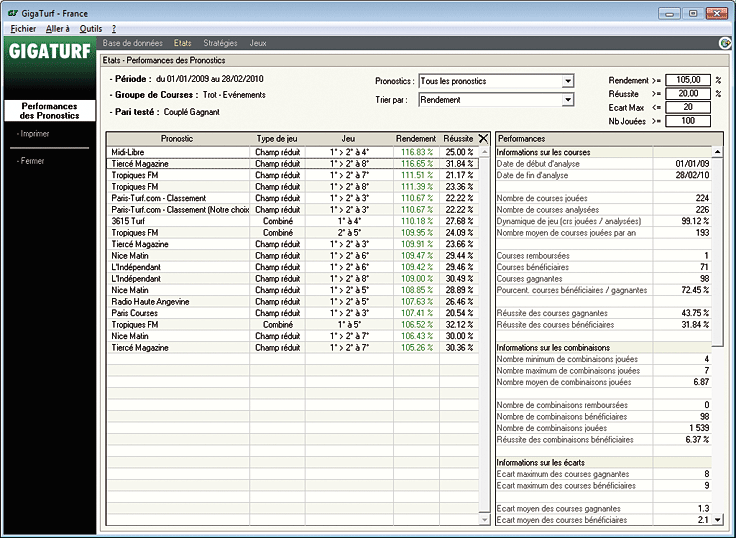Select Tiercé Magazine row with 105.26 %
736x538 pixels.
(293, 348)
